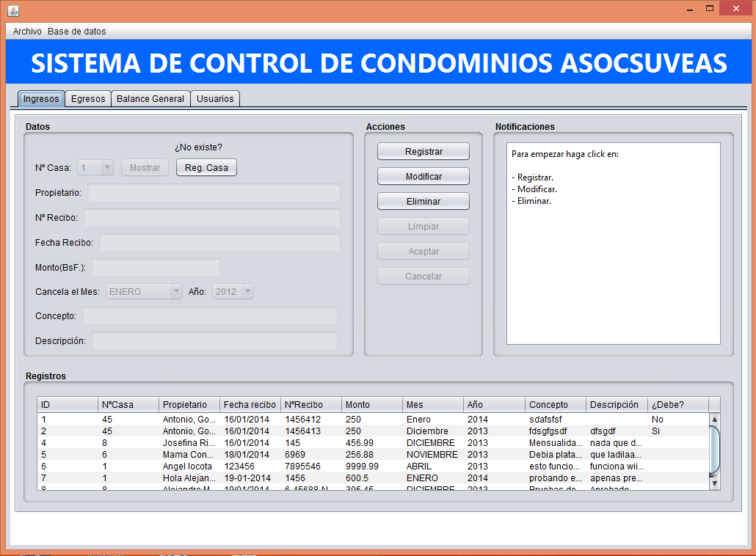Open the Archivo menu
This screenshot has height=556, width=756.
coord(27,32)
